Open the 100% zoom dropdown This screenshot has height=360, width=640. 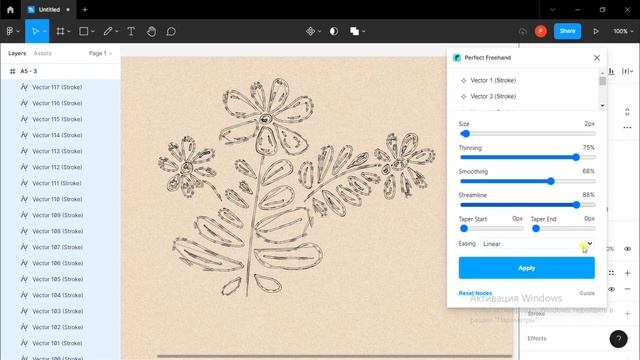pos(623,31)
